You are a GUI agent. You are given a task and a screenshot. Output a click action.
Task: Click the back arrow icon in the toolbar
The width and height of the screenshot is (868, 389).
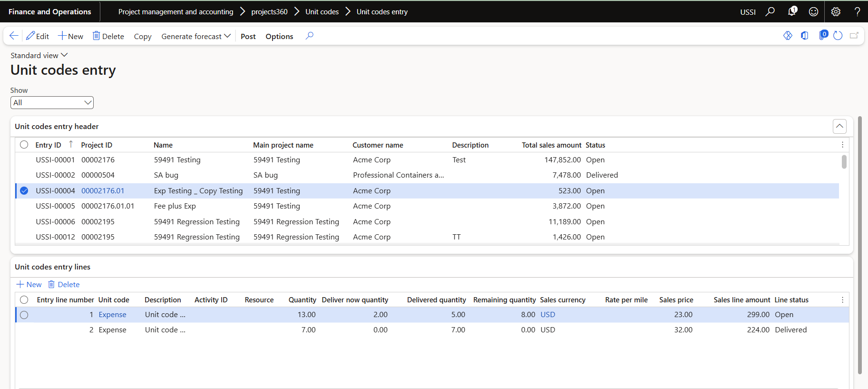click(14, 36)
